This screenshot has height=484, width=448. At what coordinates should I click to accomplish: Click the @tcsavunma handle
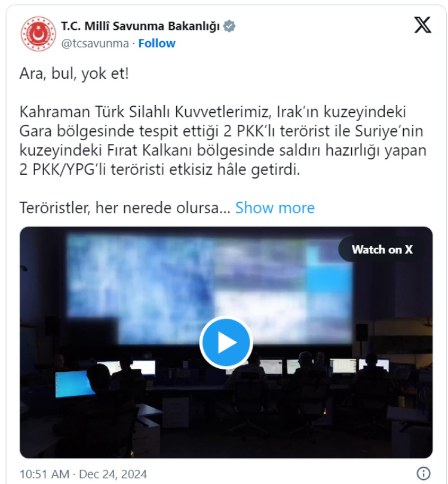pyautogui.click(x=95, y=44)
